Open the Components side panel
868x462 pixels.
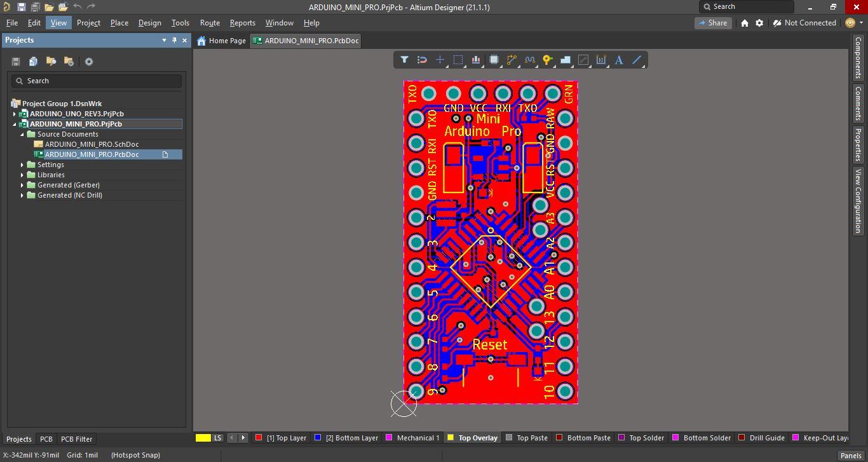pyautogui.click(x=858, y=58)
